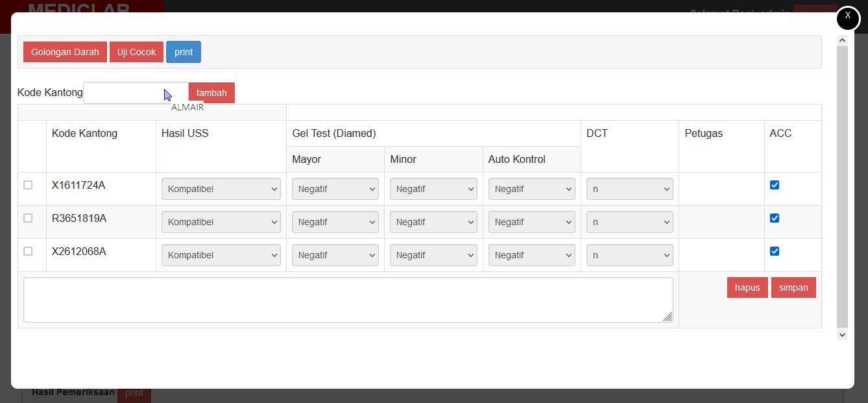Open DCT dropdown for X2612068A row
Screen dimensions: 868x403
pyautogui.click(x=629, y=255)
